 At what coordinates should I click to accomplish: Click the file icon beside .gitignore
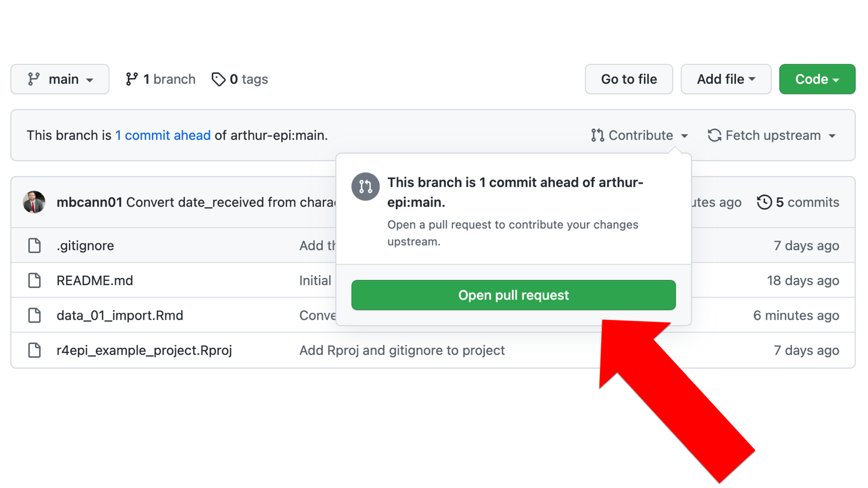coord(34,245)
